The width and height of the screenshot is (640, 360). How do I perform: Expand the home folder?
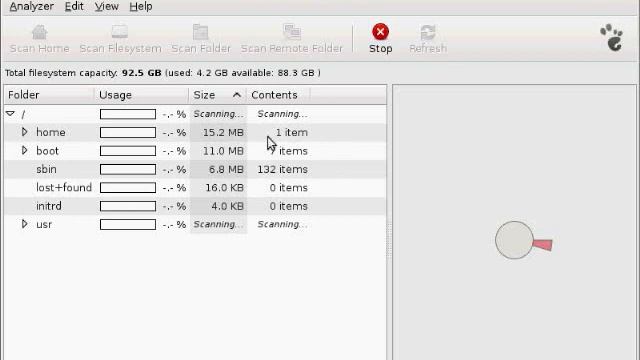click(24, 132)
